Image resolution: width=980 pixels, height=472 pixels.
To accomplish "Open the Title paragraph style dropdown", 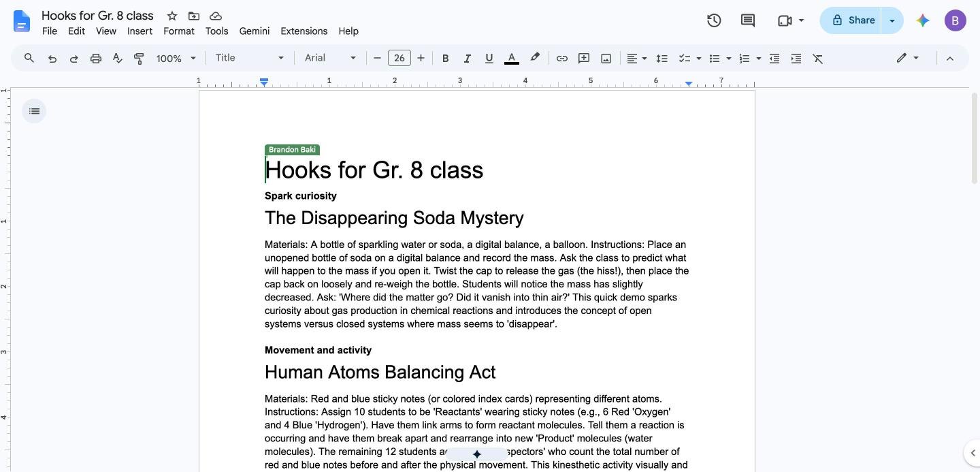I will [x=249, y=58].
